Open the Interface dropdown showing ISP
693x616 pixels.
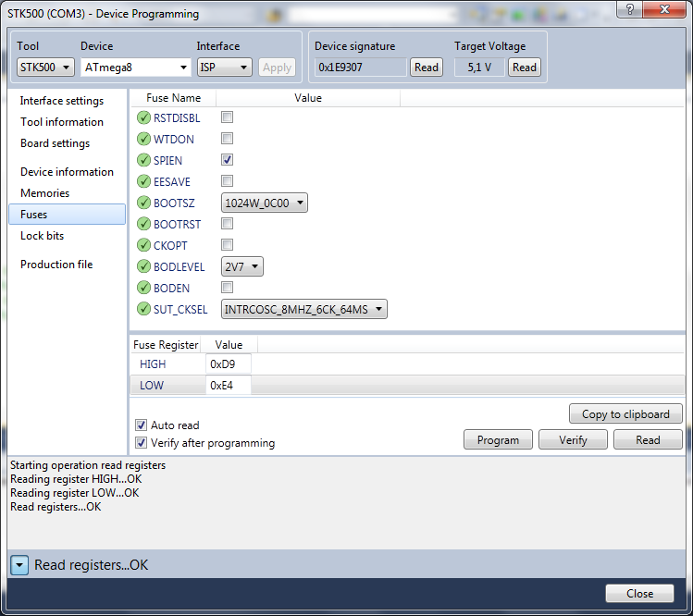[x=224, y=68]
